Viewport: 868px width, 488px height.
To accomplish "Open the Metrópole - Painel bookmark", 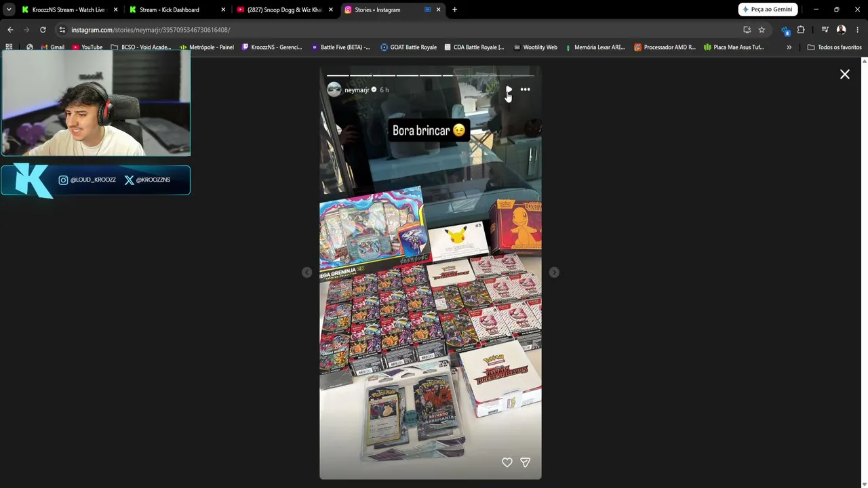I will [x=206, y=47].
